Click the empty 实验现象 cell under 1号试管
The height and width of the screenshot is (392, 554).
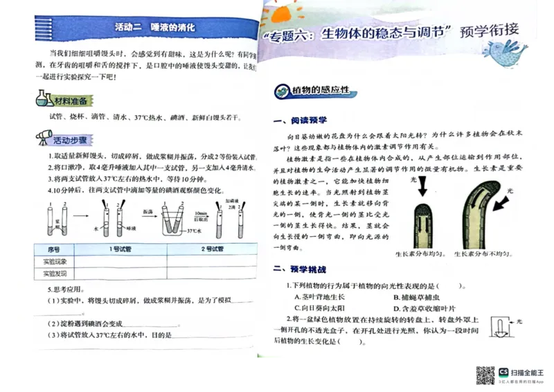pyautogui.click(x=120, y=262)
